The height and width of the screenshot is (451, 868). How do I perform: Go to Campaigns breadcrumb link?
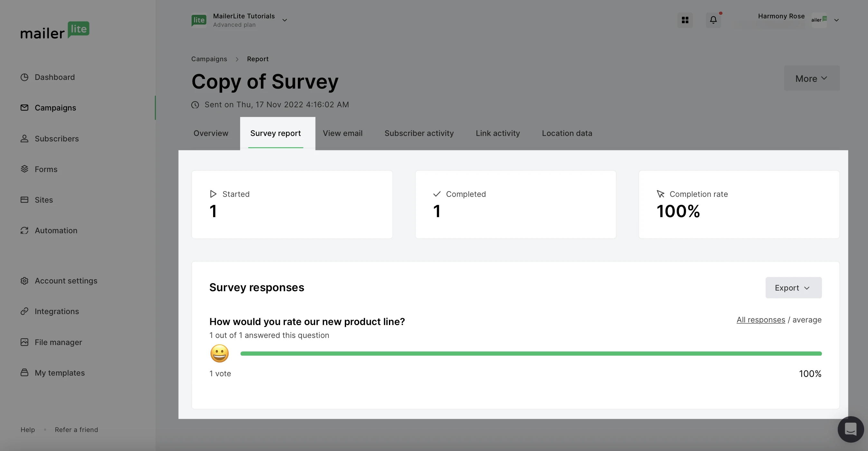[x=209, y=59]
